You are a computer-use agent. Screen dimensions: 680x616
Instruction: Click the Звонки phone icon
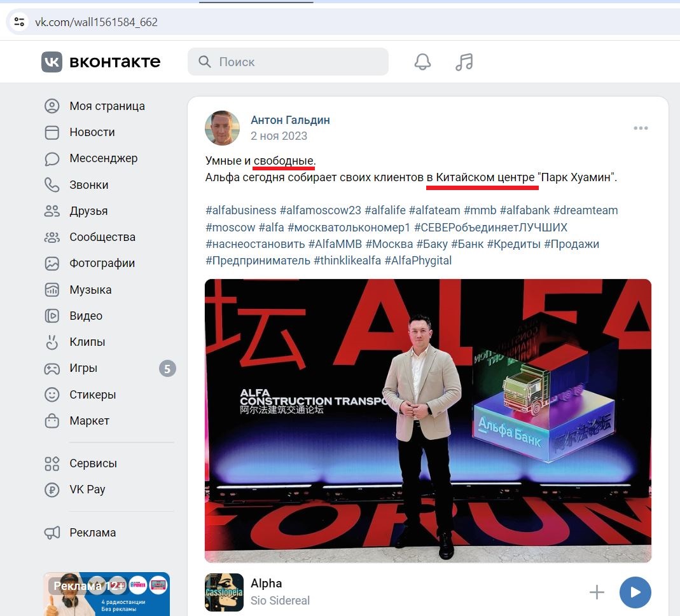pyautogui.click(x=52, y=184)
